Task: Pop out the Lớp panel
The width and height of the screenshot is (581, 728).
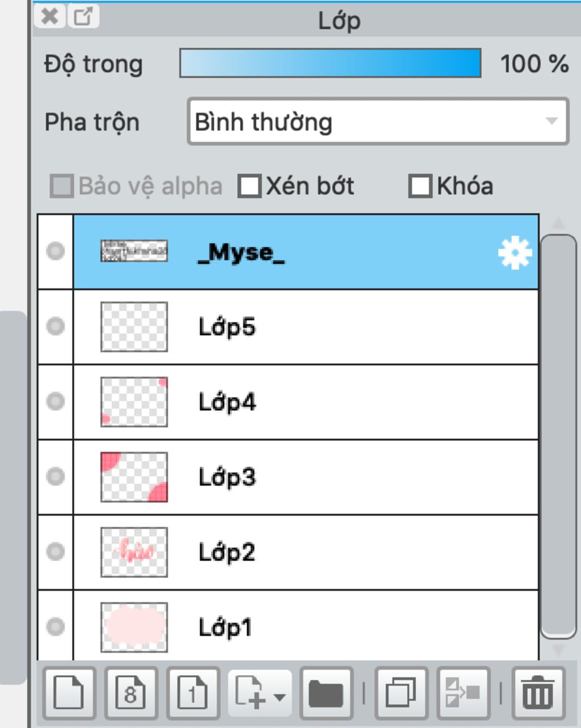Action: click(83, 16)
